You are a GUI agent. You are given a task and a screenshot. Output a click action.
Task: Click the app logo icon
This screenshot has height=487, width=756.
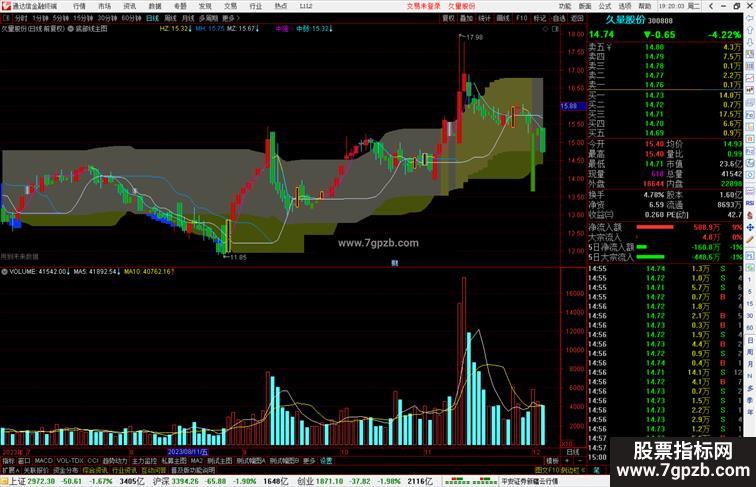tap(6, 6)
